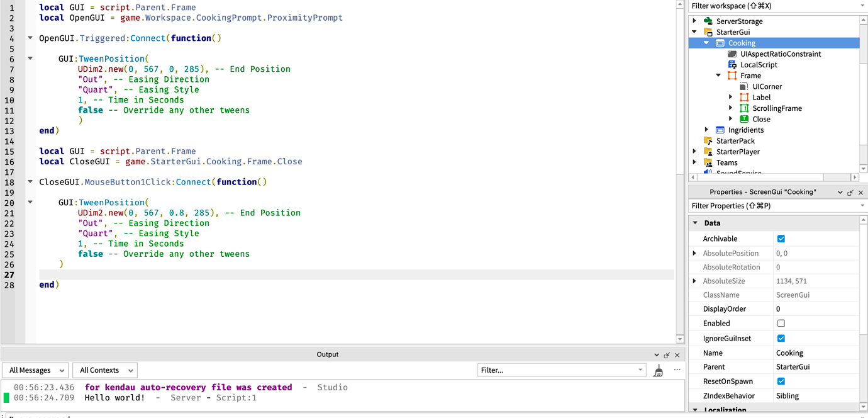
Task: Edit the Name property value Cooking
Action: click(816, 353)
